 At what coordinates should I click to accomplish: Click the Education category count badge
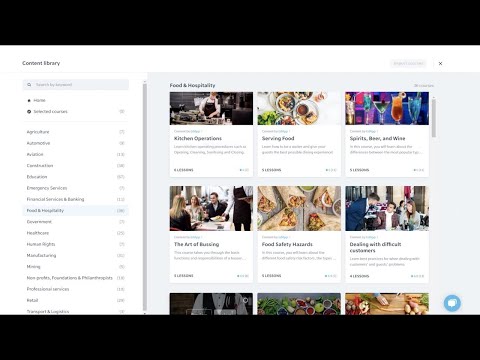click(121, 177)
